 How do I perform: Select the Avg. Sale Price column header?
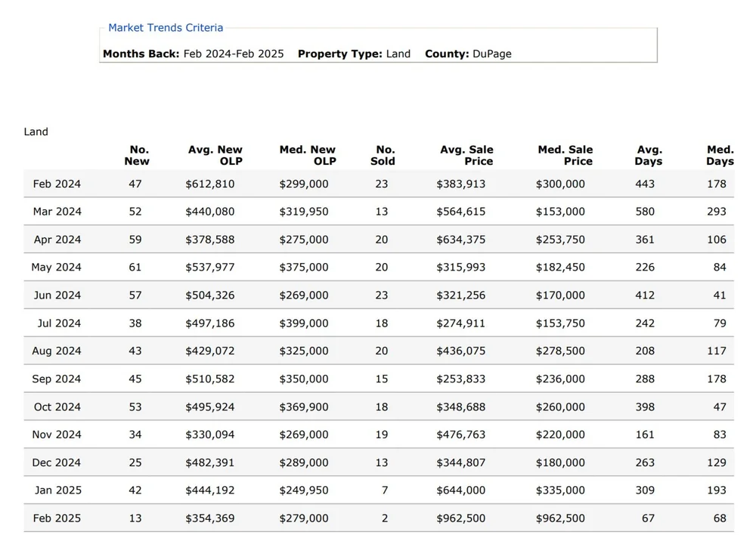(466, 155)
